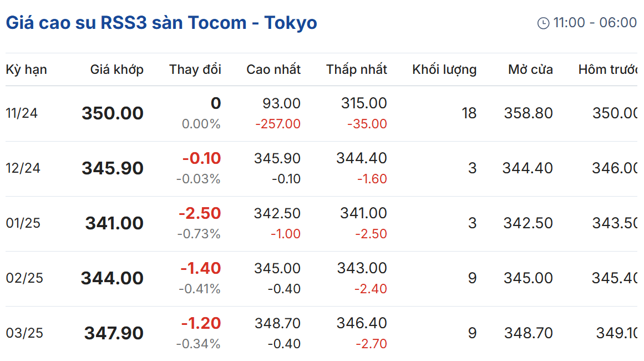The height and width of the screenshot is (361, 644).
Task: Click the clock icon beside 11:00 - 06:00
Action: pyautogui.click(x=543, y=23)
